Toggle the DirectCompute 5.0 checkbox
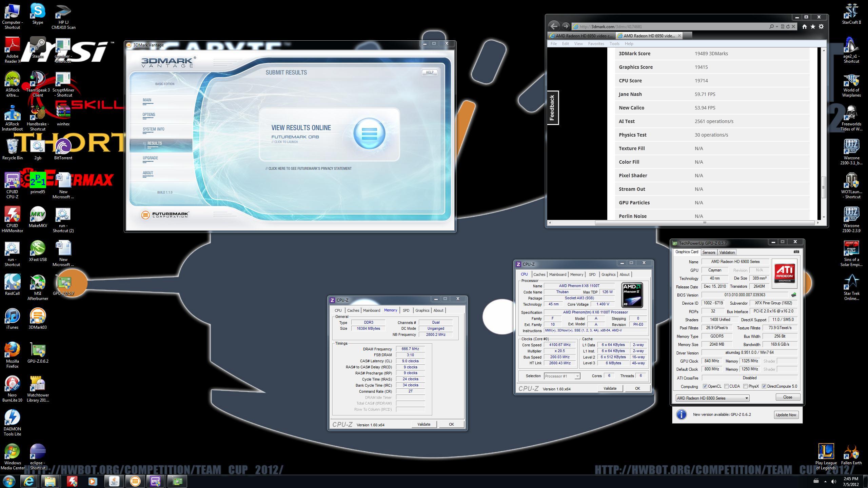Viewport: 868px width, 488px height. [x=764, y=386]
